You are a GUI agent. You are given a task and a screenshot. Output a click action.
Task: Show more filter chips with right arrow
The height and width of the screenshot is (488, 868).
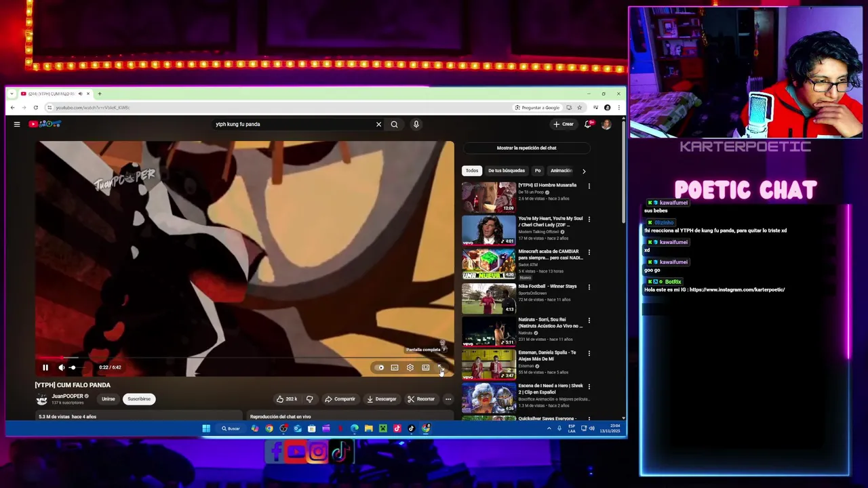pos(584,171)
